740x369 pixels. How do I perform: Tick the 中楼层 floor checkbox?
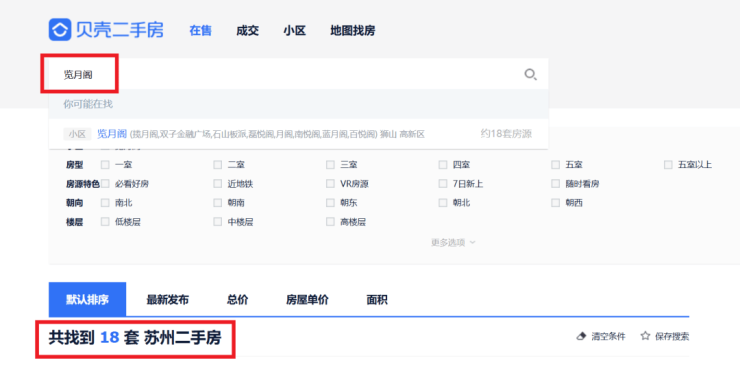tap(218, 222)
